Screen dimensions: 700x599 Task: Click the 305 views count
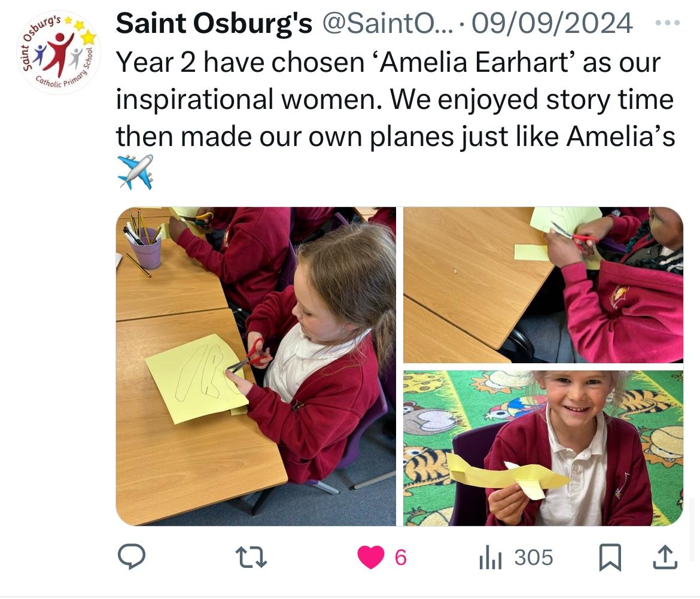[534, 558]
